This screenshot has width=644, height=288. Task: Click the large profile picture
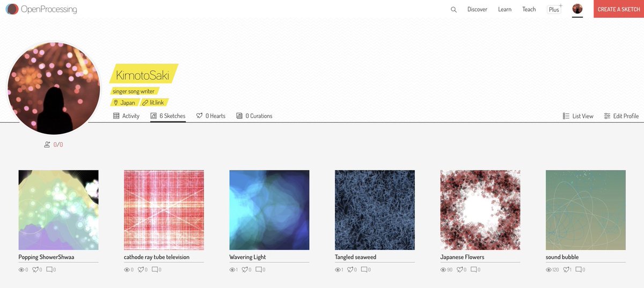[54, 87]
